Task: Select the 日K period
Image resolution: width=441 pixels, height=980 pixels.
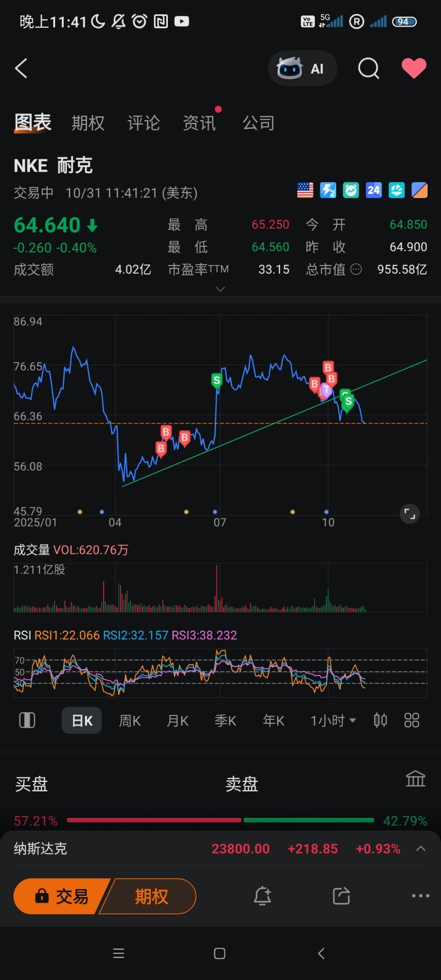Action: (82, 720)
